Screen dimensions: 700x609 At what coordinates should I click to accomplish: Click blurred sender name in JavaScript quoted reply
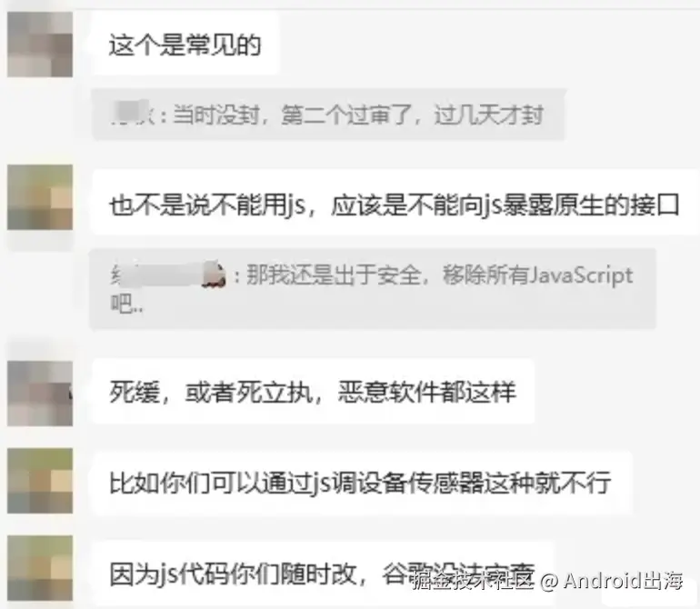156,275
